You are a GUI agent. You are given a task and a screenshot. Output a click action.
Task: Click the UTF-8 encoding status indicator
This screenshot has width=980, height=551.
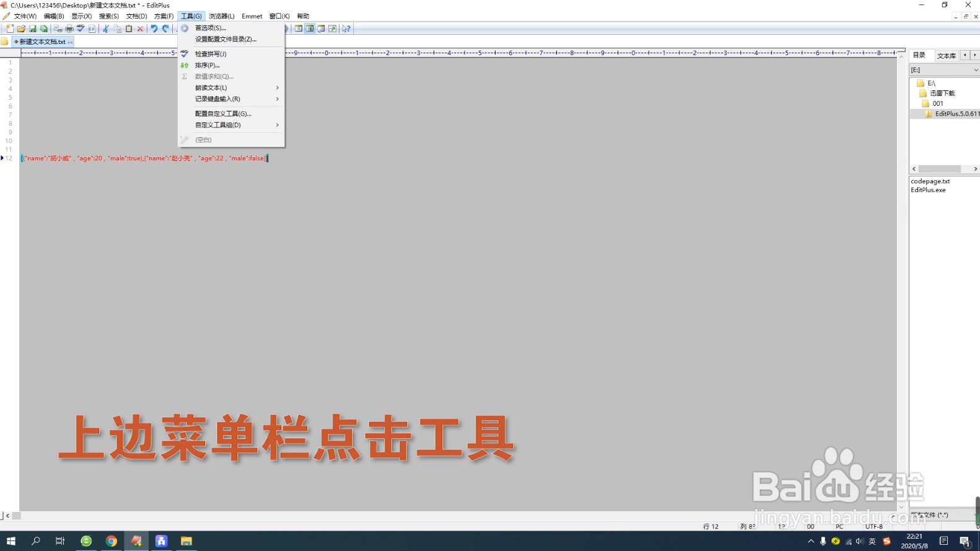[x=874, y=527]
